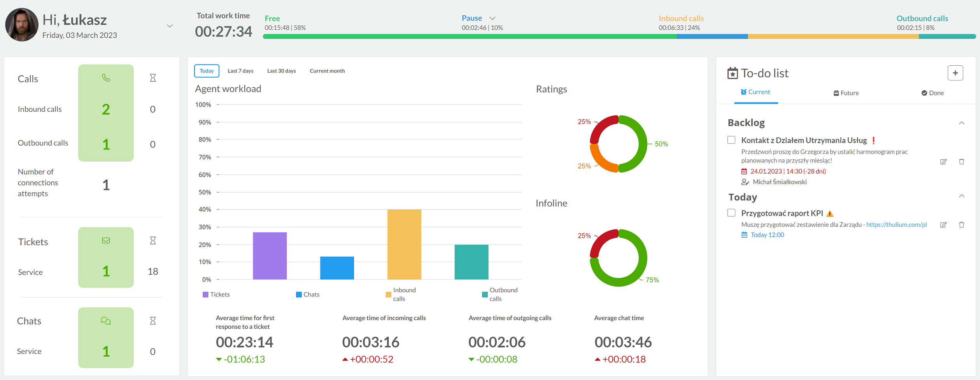
Task: Click the Inbound calls yellow bar in chart
Action: pos(404,244)
